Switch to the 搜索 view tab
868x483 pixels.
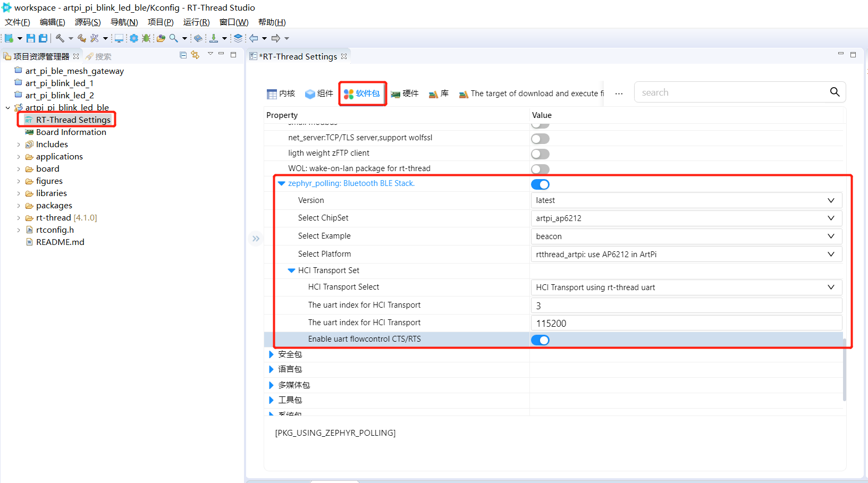(x=98, y=56)
